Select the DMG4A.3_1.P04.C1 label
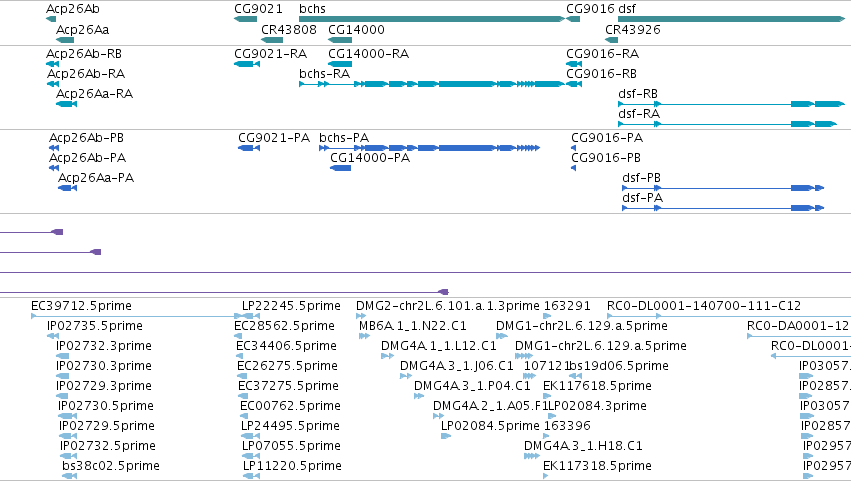Viewport: 851px width, 481px height. tap(472, 386)
